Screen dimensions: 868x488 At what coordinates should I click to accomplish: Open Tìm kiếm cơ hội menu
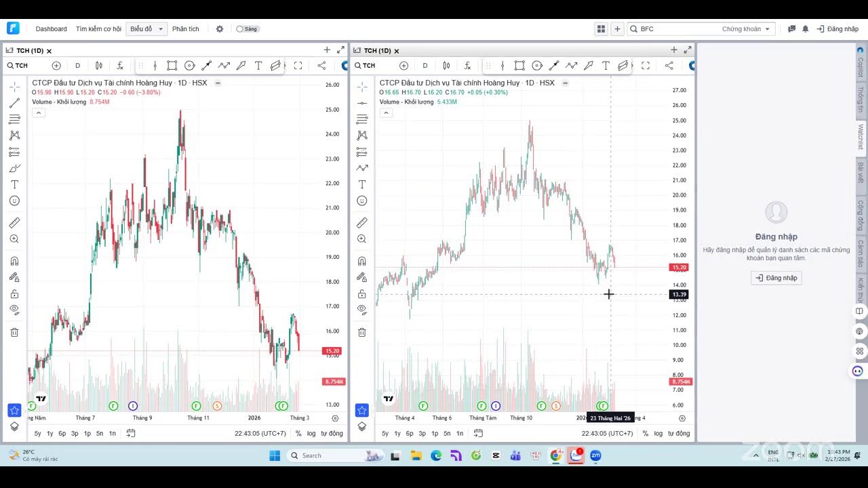point(98,29)
